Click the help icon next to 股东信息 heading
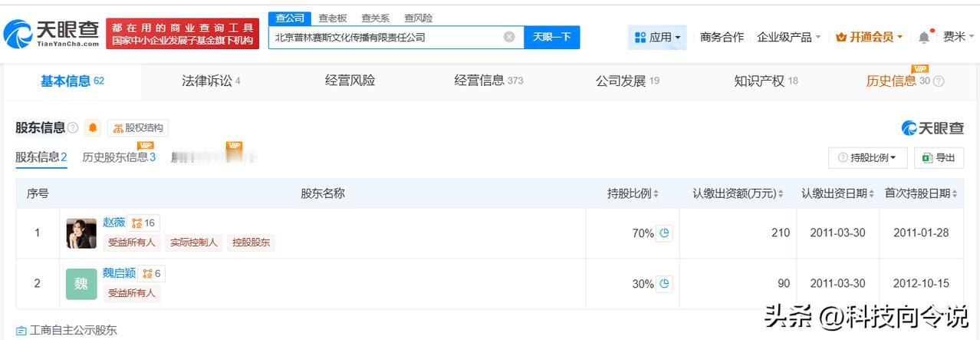Viewport: 980px width, 340px height. [x=73, y=128]
